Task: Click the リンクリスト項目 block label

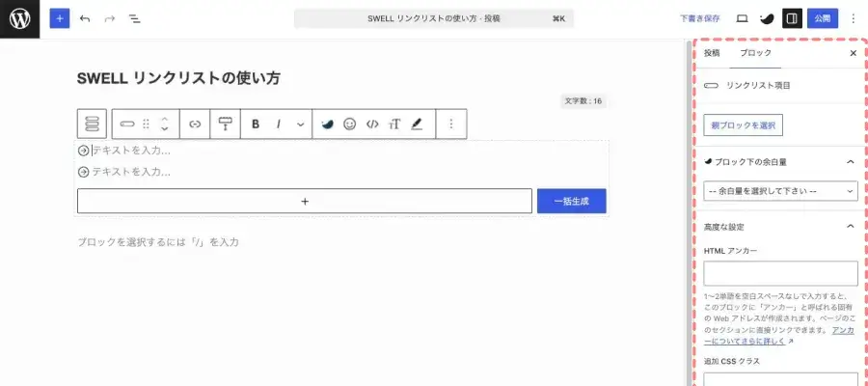Action: point(758,86)
